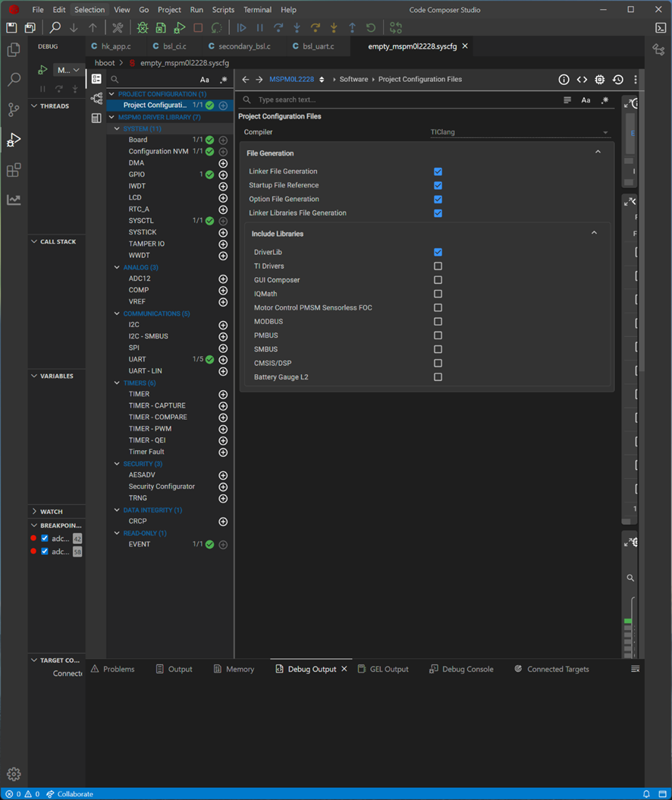
Task: Open the Manage settings gear
Action: coord(14,774)
